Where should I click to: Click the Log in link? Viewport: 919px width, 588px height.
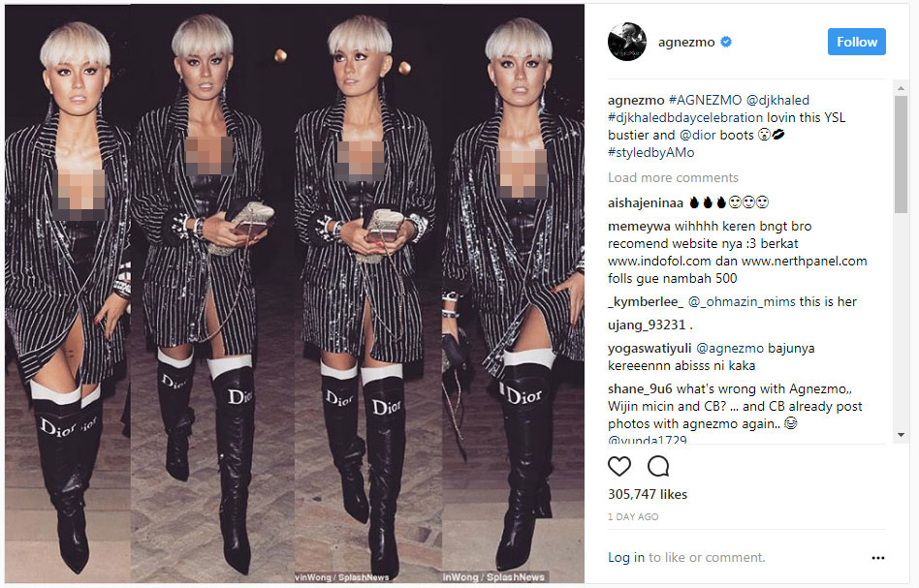(x=626, y=558)
